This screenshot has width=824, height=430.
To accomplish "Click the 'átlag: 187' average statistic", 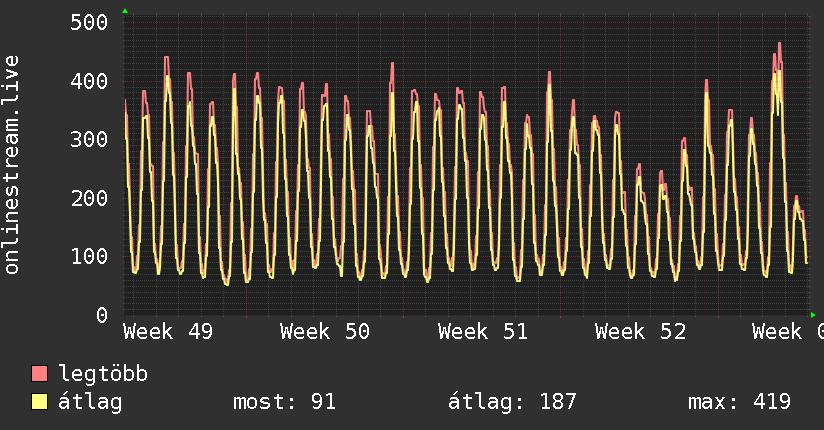I will tap(513, 402).
